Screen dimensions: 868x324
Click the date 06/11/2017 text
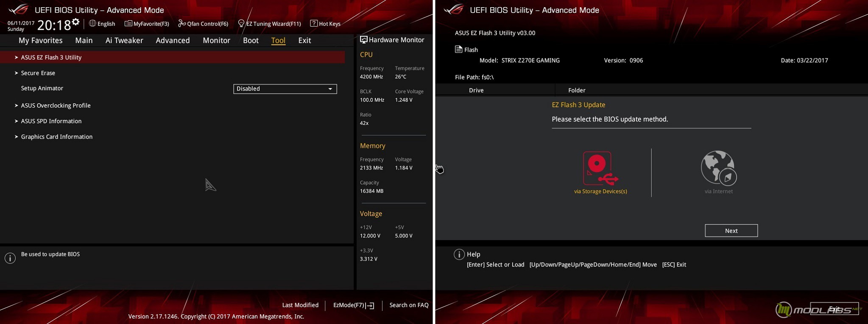point(21,23)
